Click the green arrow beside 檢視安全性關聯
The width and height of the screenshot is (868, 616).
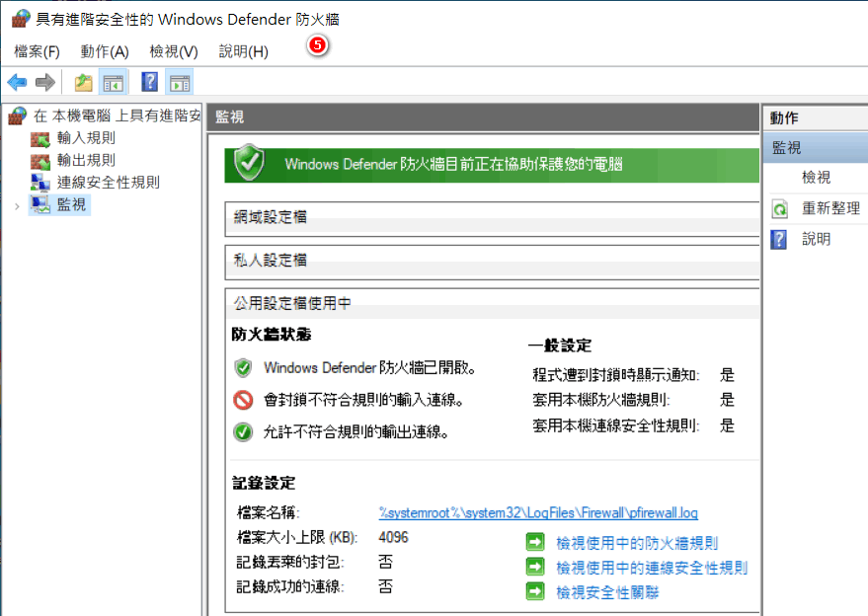click(534, 589)
